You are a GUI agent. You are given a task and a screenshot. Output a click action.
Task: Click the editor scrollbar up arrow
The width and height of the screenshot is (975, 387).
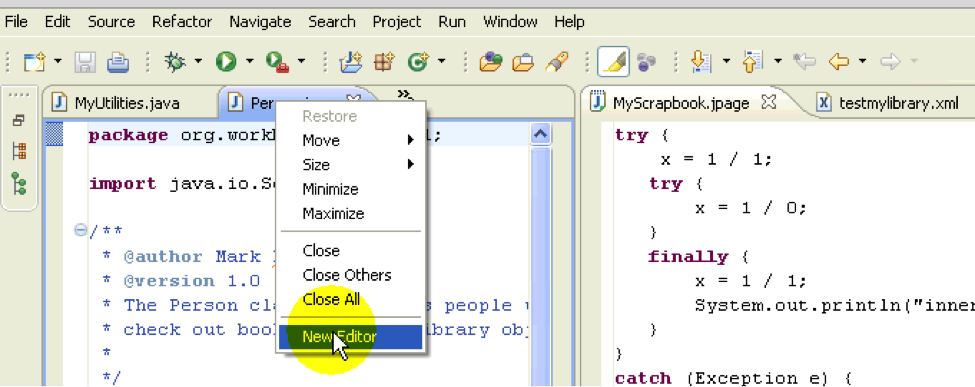pyautogui.click(x=540, y=134)
